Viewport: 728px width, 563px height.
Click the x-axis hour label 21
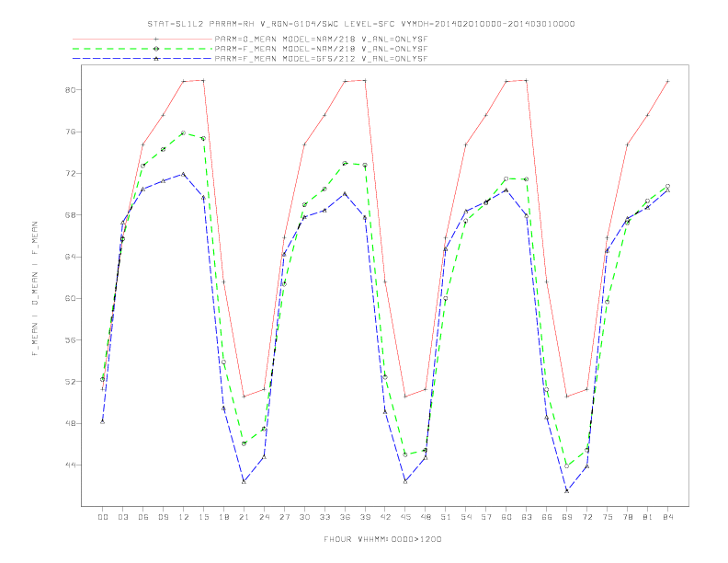coord(244,517)
